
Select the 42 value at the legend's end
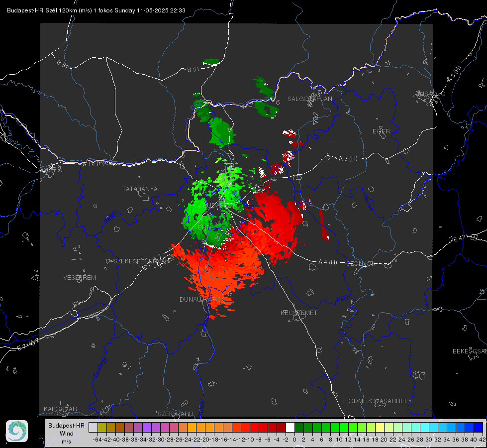[x=483, y=440]
